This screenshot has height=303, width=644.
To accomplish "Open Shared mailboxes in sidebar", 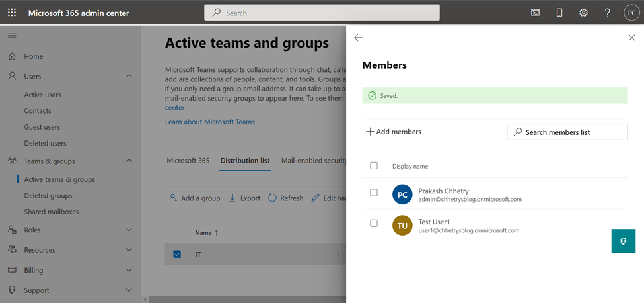I will point(52,212).
